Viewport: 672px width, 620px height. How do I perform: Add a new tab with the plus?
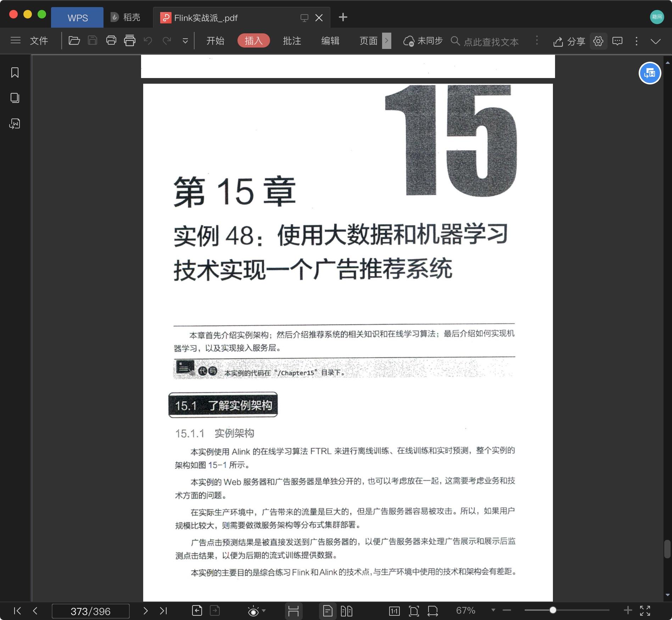tap(343, 17)
